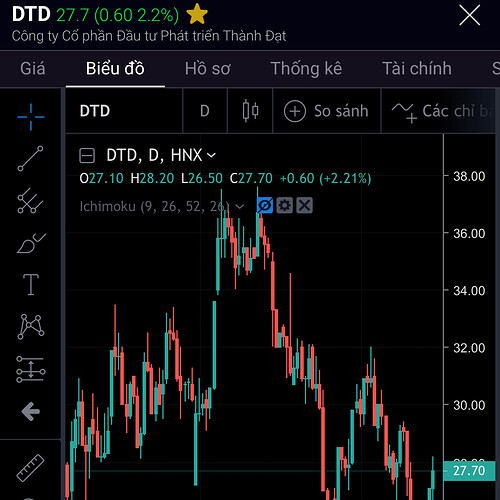Screen dimensions: 500x500
Task: Select the text annotation tool
Action: click(31, 284)
